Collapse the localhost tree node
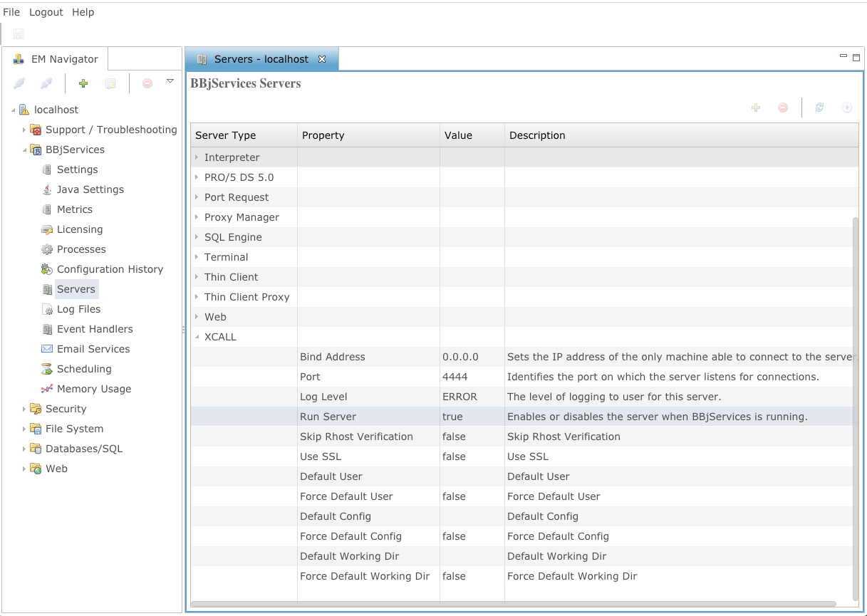867x616 pixels. tap(13, 110)
